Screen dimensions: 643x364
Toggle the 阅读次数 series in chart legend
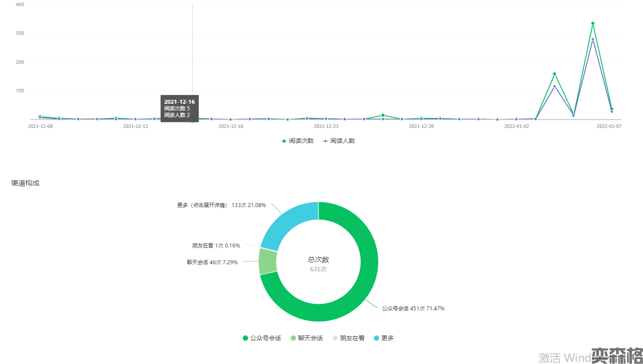pos(298,141)
